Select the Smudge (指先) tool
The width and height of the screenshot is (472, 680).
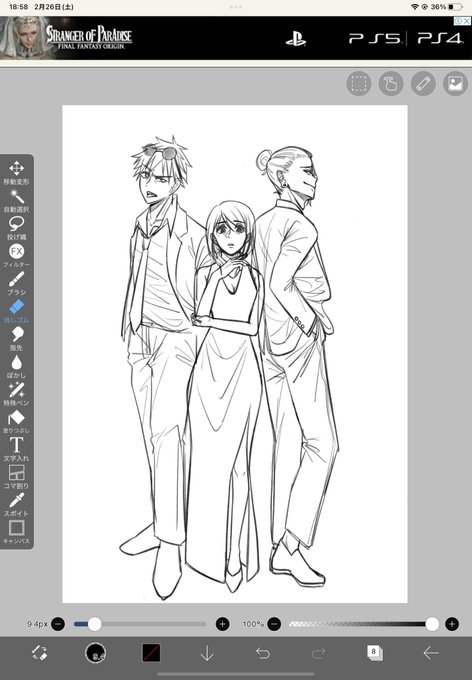point(16,339)
